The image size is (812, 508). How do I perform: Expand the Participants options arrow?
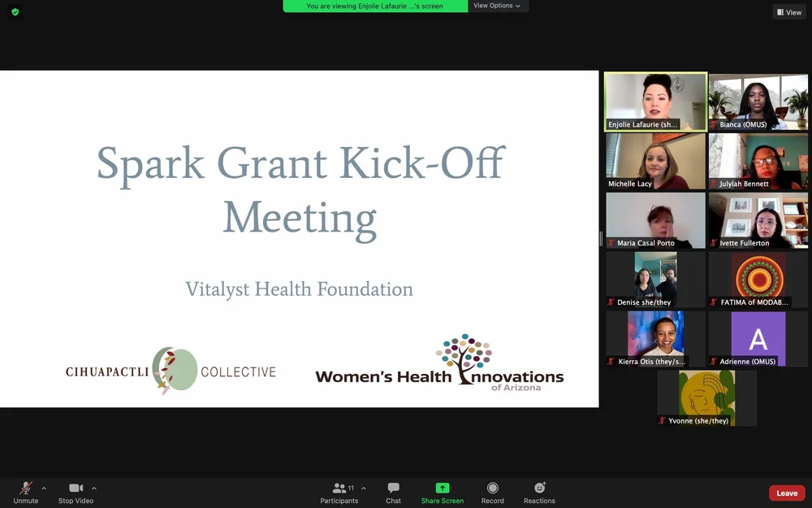tap(364, 488)
